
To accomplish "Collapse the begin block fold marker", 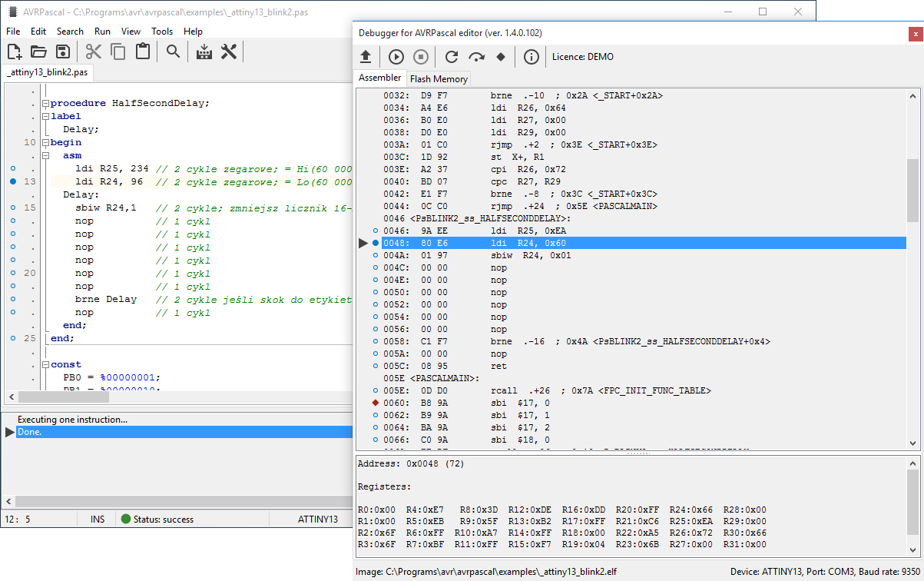I will [x=45, y=143].
